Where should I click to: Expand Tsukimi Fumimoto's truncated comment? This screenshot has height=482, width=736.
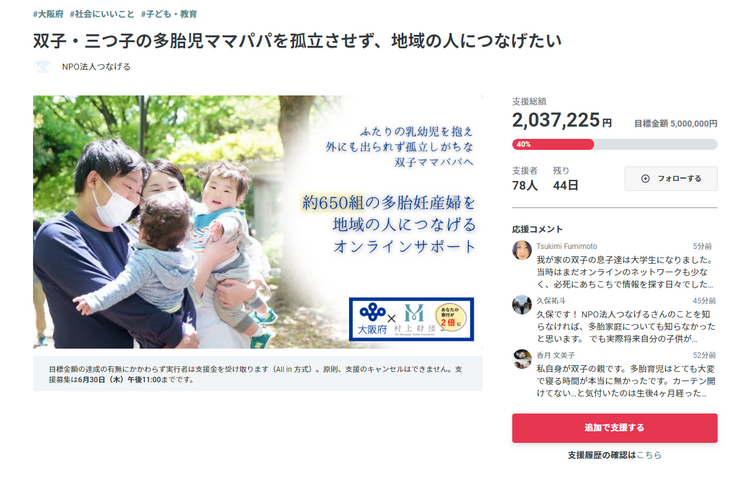pos(625,272)
